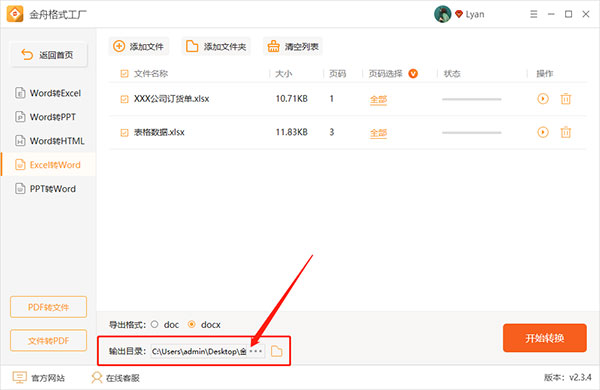The height and width of the screenshot is (390, 600).
Task: Open the 全部 page selection for XXX公司订货单.xlsx
Action: (x=378, y=100)
